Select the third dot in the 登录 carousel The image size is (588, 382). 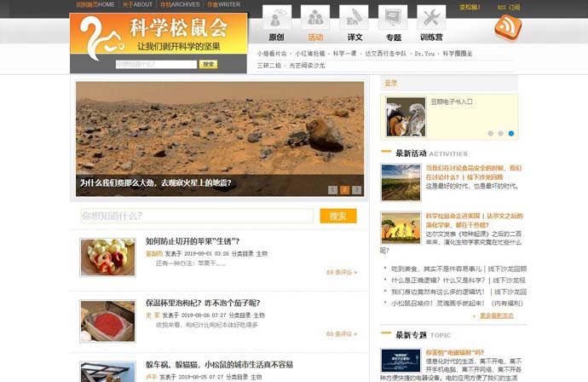pyautogui.click(x=510, y=134)
